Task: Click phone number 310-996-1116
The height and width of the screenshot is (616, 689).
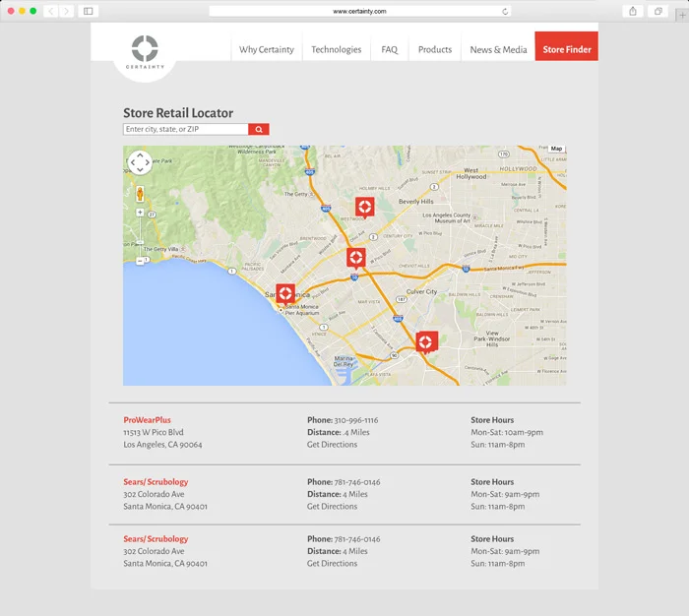Action: coord(356,420)
